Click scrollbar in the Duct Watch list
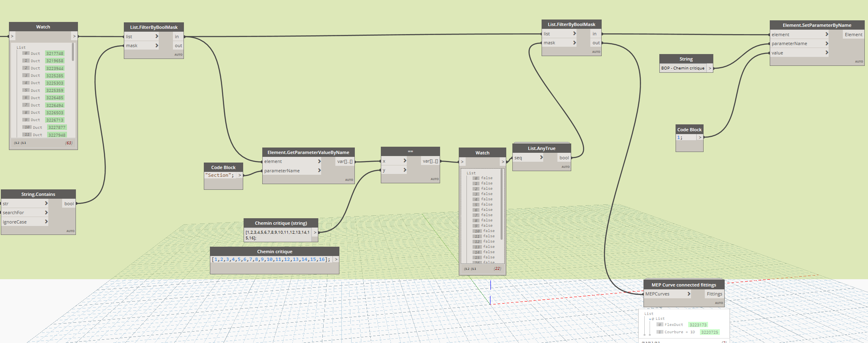The image size is (868, 343). (x=73, y=52)
